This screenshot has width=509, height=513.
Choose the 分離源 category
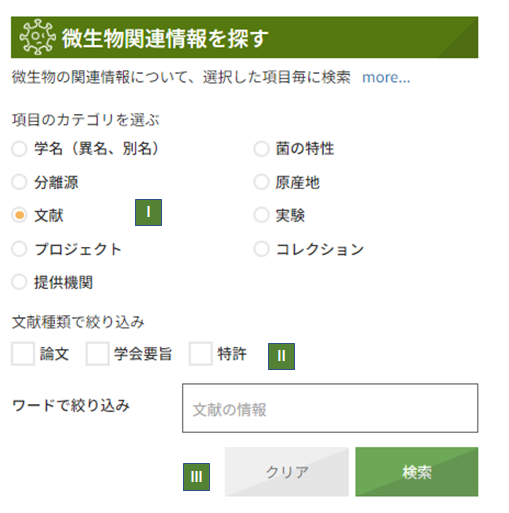pyautogui.click(x=19, y=182)
